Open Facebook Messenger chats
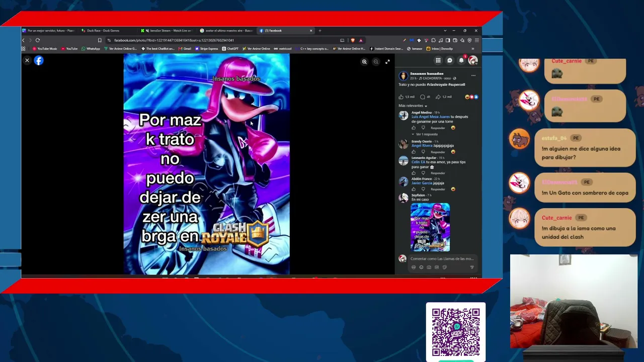The height and width of the screenshot is (362, 644). click(x=450, y=60)
